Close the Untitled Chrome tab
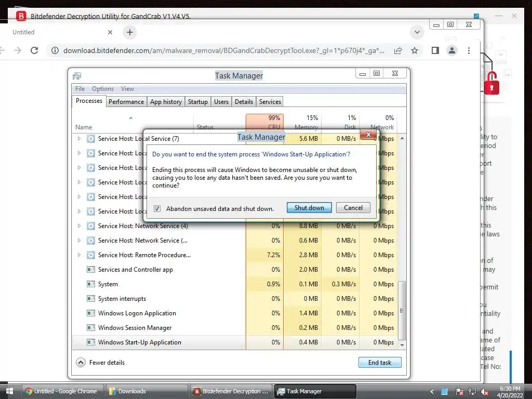Screen dimensions: 532x399 (x=110, y=32)
